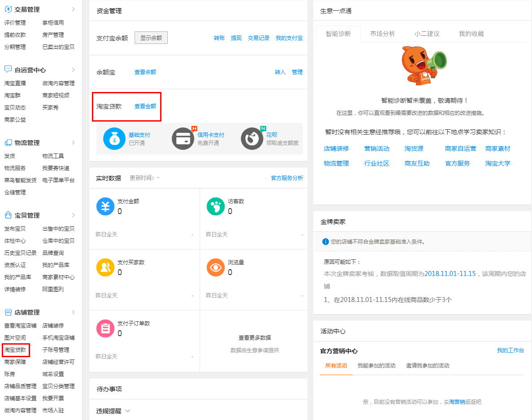
Task: Click the 我的工作台 link
Action: point(510,350)
